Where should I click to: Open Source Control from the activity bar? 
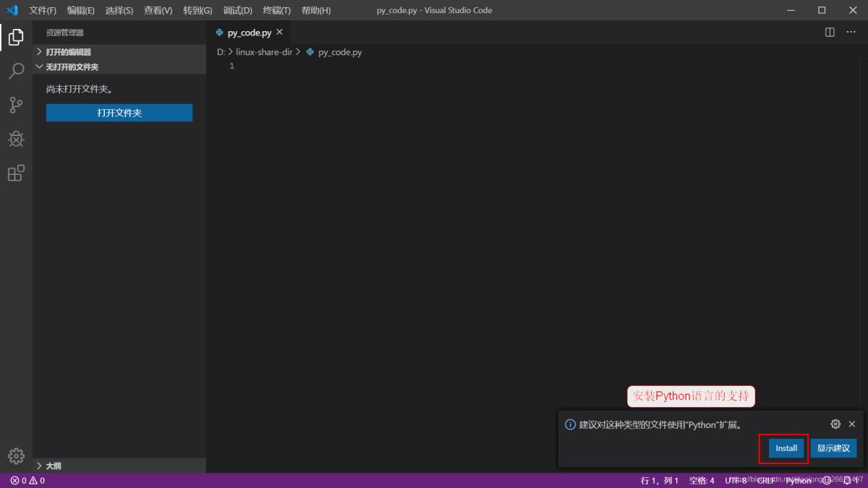[x=15, y=105]
